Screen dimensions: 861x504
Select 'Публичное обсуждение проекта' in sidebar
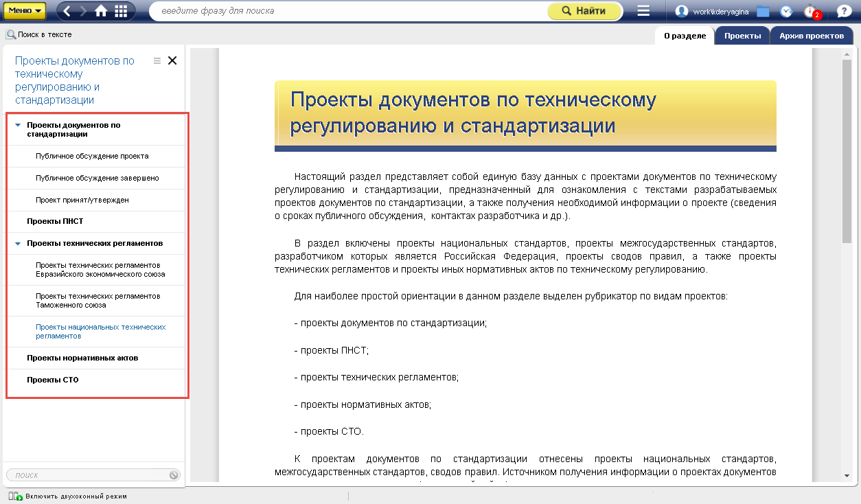(92, 157)
